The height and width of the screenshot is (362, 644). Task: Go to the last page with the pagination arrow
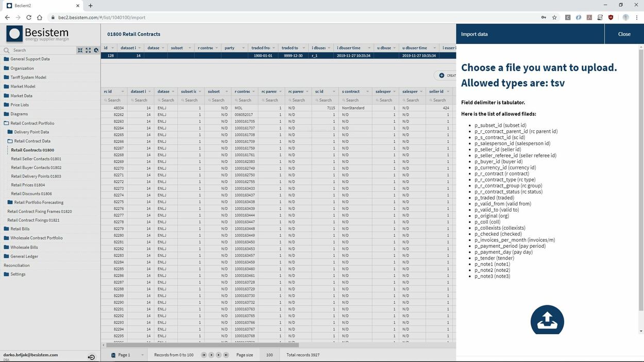[226, 354]
